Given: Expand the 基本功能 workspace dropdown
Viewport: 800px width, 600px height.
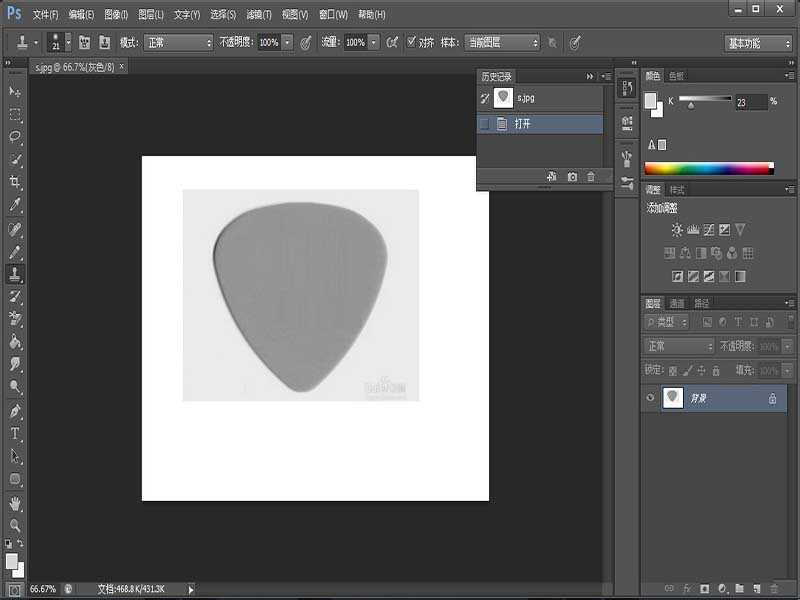Looking at the screenshot, I should (758, 43).
